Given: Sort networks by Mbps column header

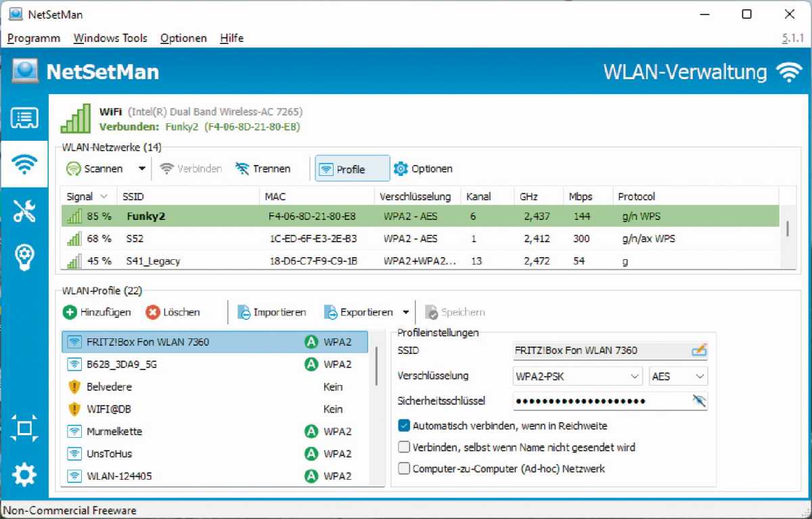Looking at the screenshot, I should [x=588, y=197].
